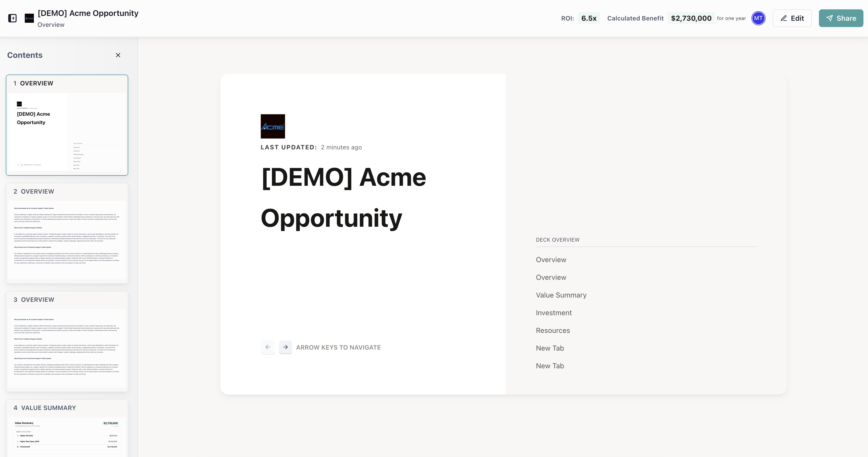This screenshot has height=457, width=868.
Task: Open last New Tab in Deck Overview
Action: coord(550,366)
